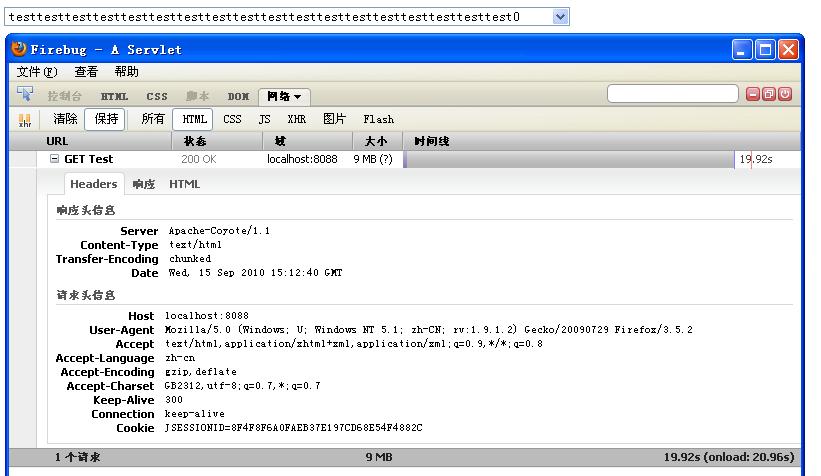Click the 请求头信息 section heading
821x476 pixels.
[85, 295]
